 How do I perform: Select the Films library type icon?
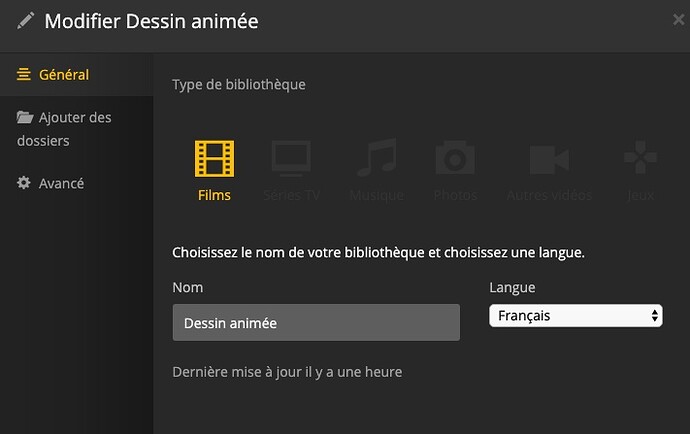tap(214, 159)
